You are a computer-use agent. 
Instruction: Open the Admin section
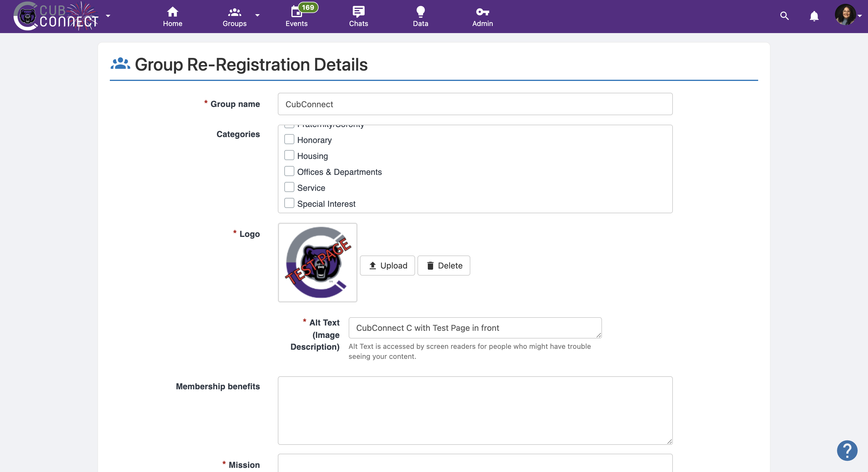click(482, 17)
